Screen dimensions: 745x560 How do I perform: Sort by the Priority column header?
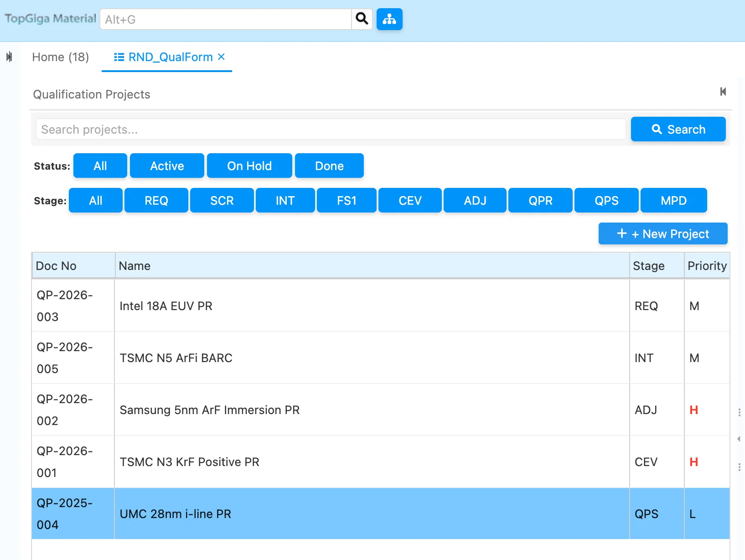(x=707, y=266)
